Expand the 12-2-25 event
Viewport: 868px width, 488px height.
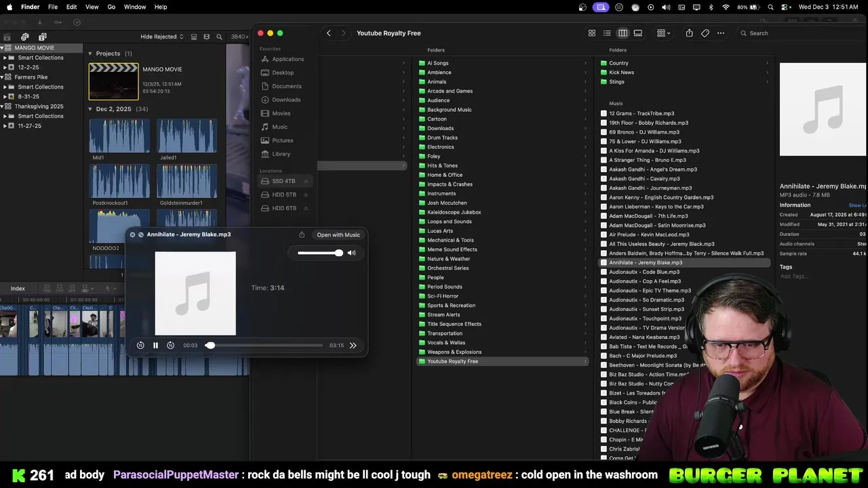click(5, 68)
